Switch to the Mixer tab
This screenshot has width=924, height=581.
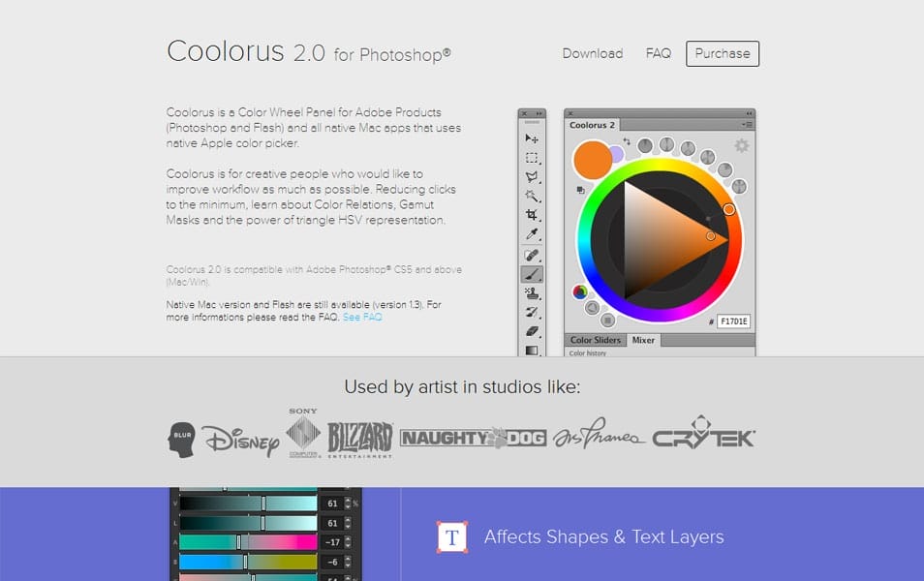[x=643, y=340]
